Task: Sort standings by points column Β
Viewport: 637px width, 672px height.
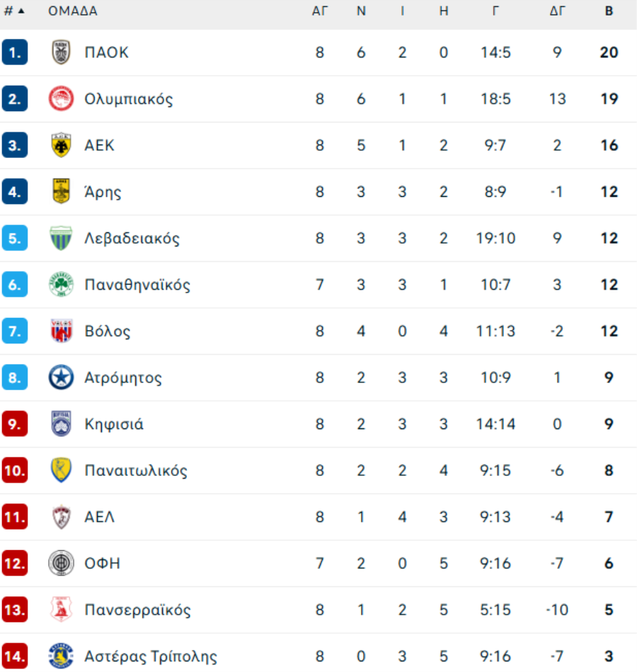Action: click(609, 11)
